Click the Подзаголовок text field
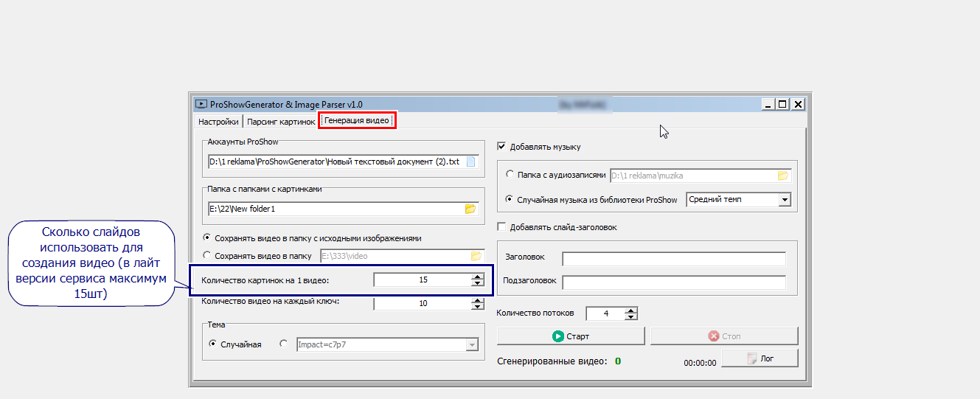 674,283
